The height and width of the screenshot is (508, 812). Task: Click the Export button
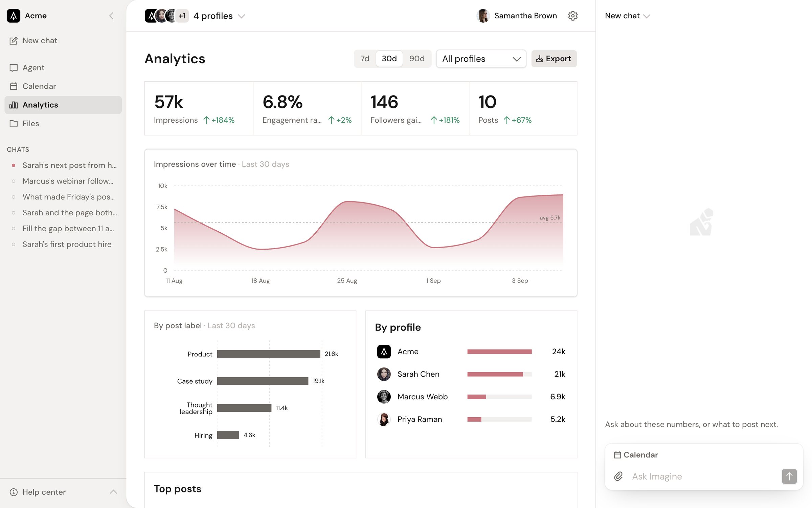pos(554,59)
